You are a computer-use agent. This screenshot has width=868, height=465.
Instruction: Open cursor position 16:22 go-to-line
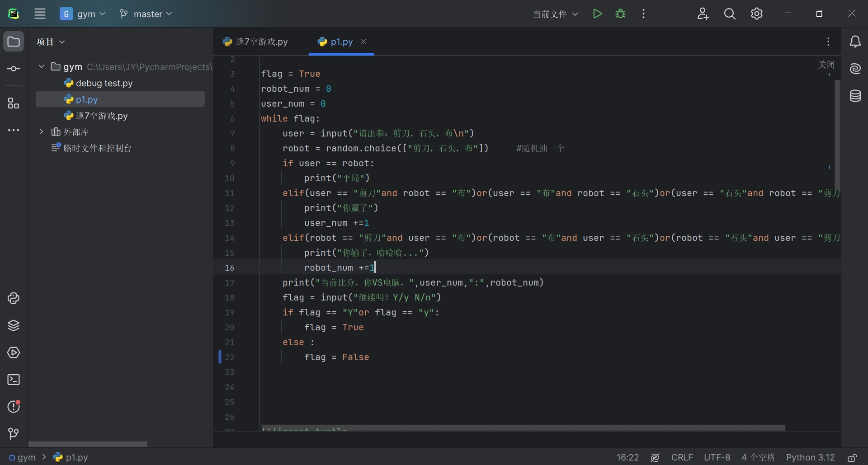click(x=627, y=457)
